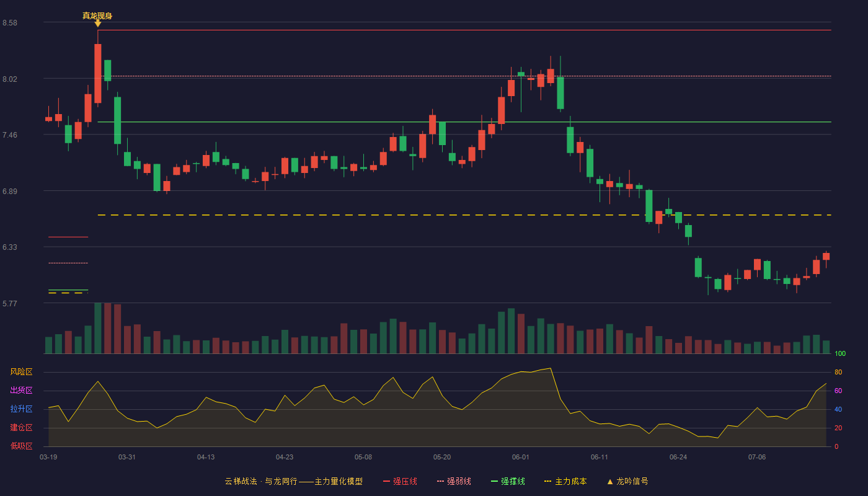The image size is (868, 496).
Task: Click the 03-19 date axis label
Action: click(x=48, y=457)
